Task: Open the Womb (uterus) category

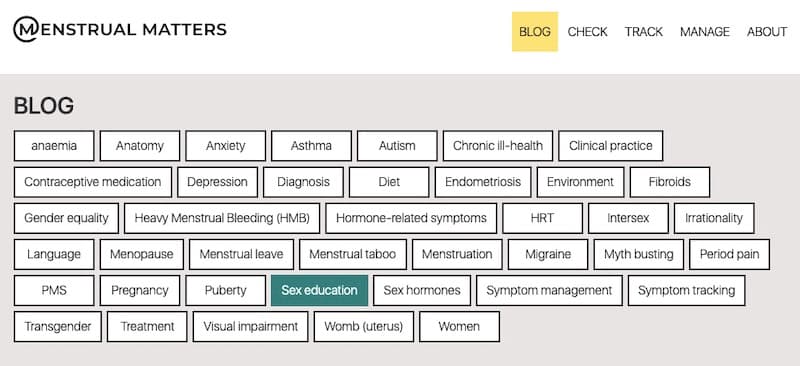Action: [363, 327]
